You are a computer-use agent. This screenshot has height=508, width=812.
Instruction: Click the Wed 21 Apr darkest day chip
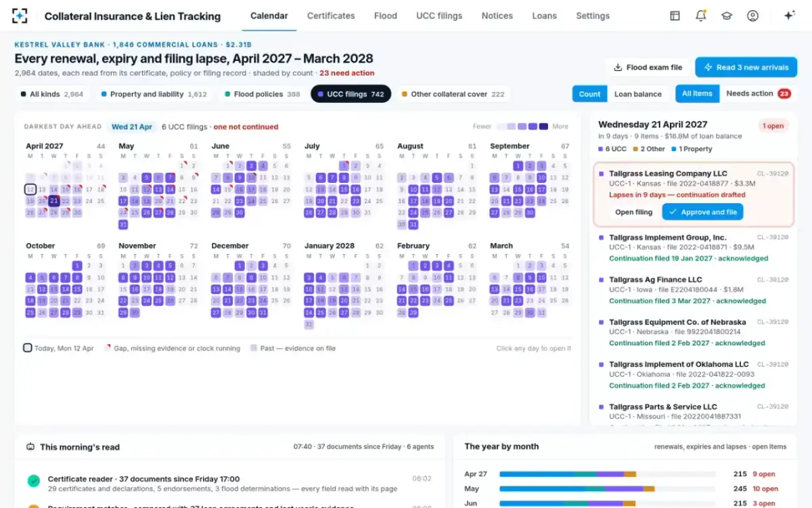pyautogui.click(x=132, y=127)
